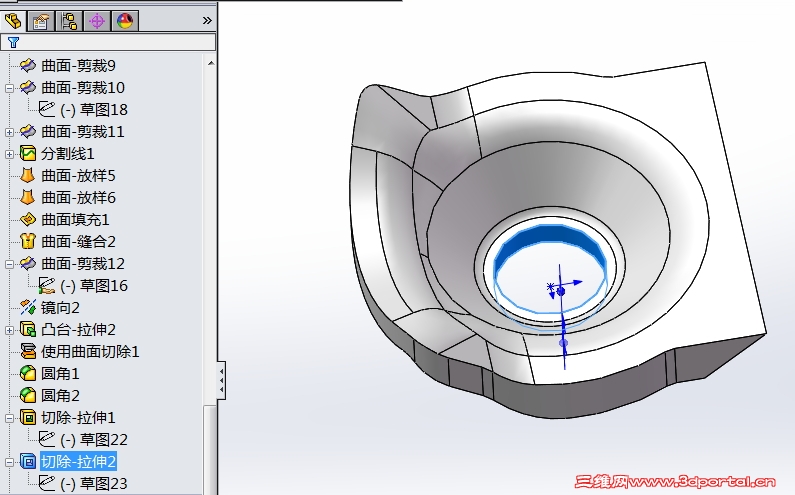Image resolution: width=795 pixels, height=495 pixels.
Task: Click the 镜向2 label
Action: pyautogui.click(x=60, y=307)
